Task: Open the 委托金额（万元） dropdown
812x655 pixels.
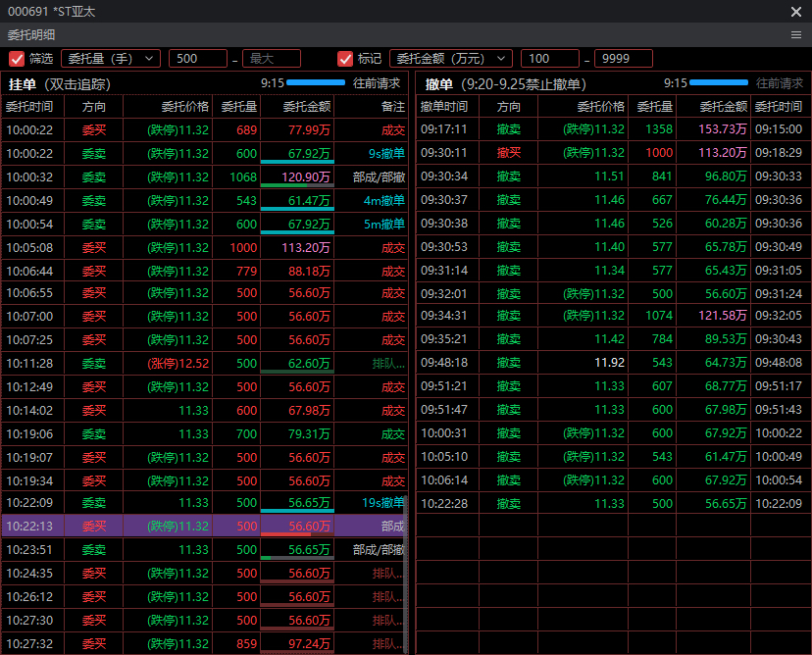Action: [x=450, y=59]
